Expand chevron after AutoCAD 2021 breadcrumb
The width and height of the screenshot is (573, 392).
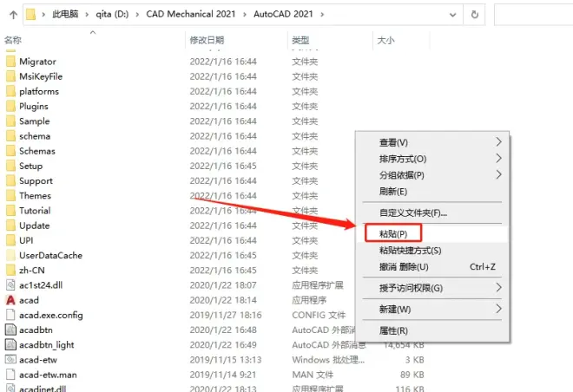(322, 15)
